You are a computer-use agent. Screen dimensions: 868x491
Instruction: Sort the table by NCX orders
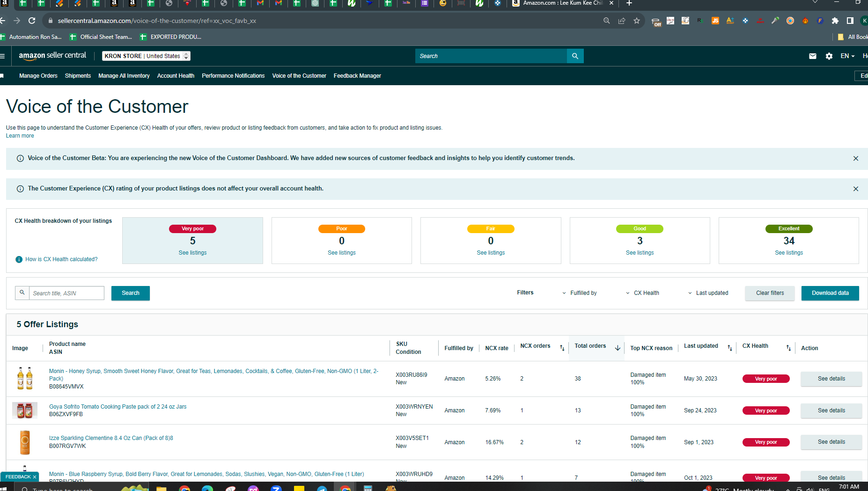click(562, 348)
